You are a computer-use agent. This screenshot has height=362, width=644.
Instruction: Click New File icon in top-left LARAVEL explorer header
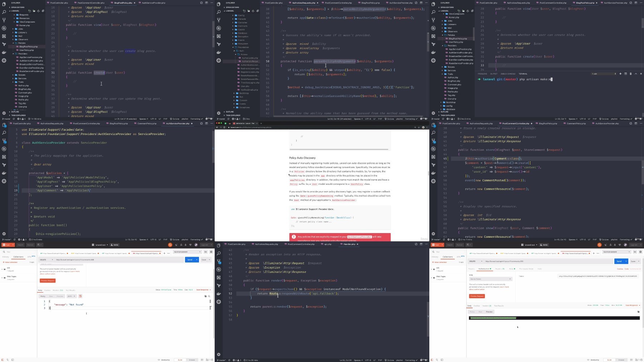coord(29,11)
